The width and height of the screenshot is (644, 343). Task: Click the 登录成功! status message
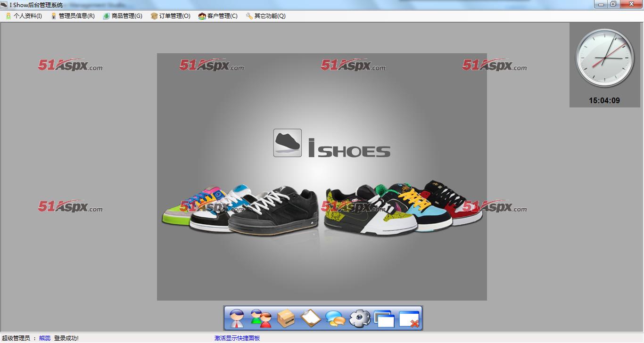66,338
